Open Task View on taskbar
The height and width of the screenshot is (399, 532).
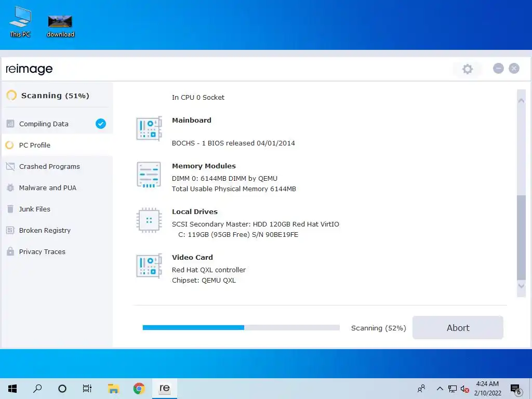tap(87, 389)
